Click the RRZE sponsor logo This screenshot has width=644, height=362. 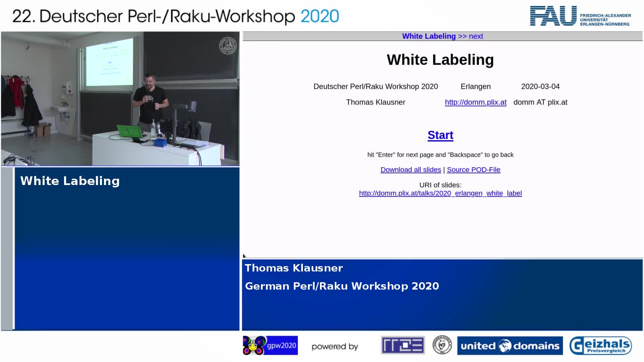(x=403, y=345)
